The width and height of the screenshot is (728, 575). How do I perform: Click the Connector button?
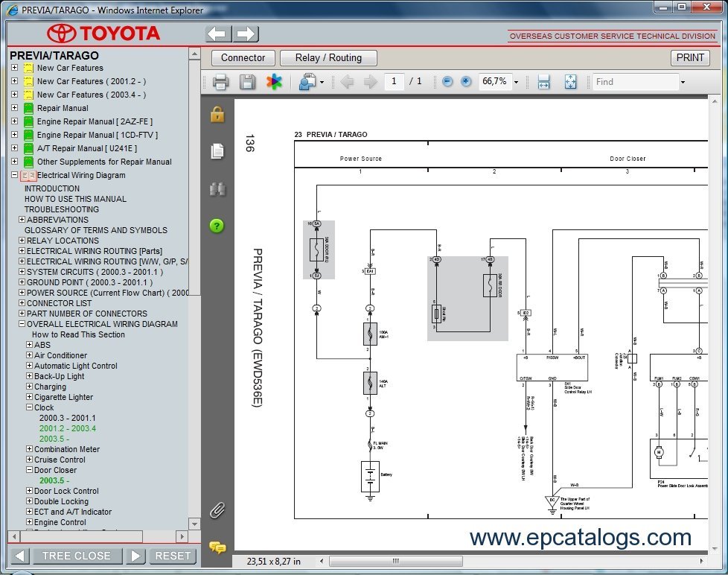point(243,58)
